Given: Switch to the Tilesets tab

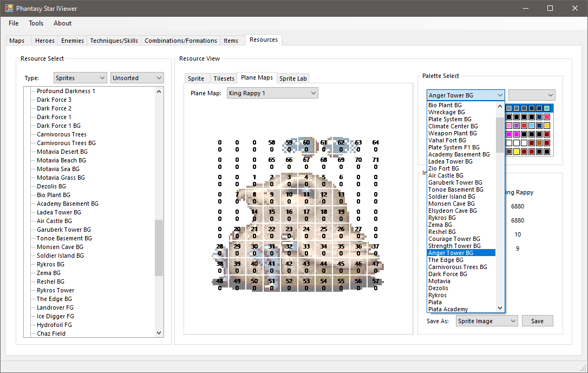Looking at the screenshot, I should click(x=224, y=78).
